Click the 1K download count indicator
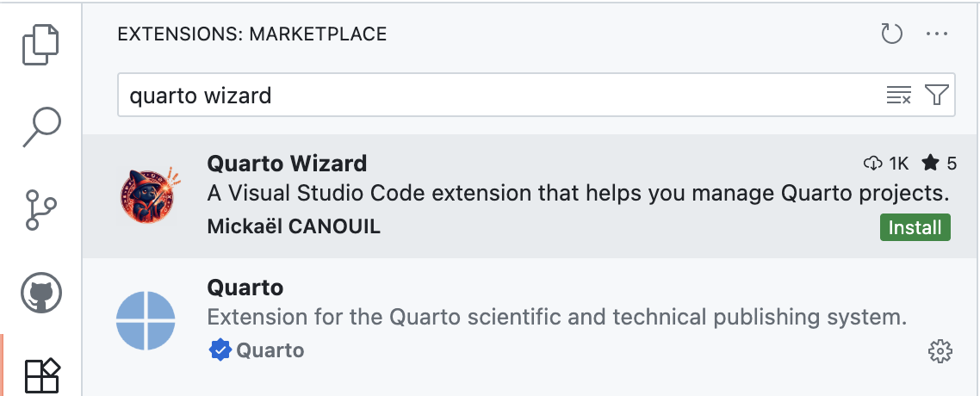 pos(886,163)
